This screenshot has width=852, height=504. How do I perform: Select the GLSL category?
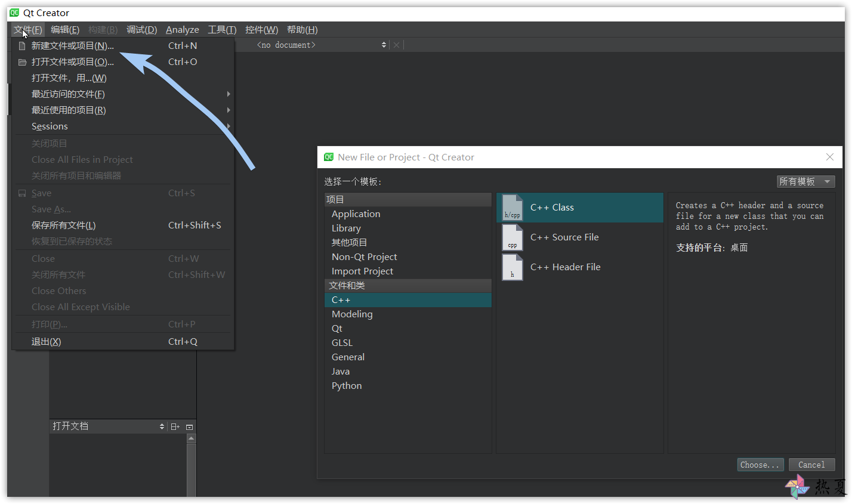pos(408,343)
